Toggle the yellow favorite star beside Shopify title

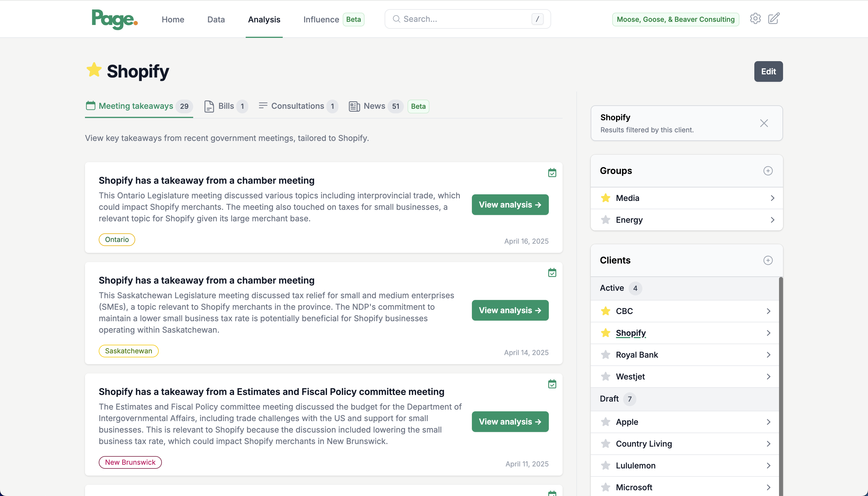tap(94, 70)
